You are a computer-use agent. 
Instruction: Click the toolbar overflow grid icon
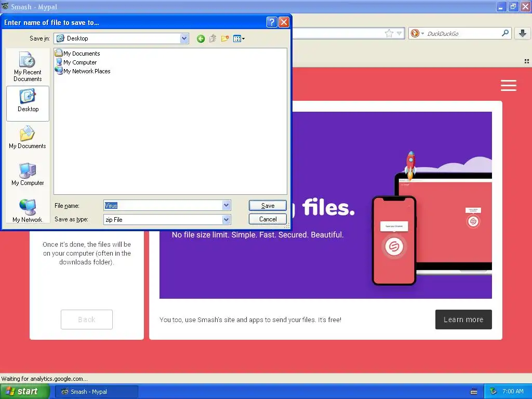pos(527,61)
